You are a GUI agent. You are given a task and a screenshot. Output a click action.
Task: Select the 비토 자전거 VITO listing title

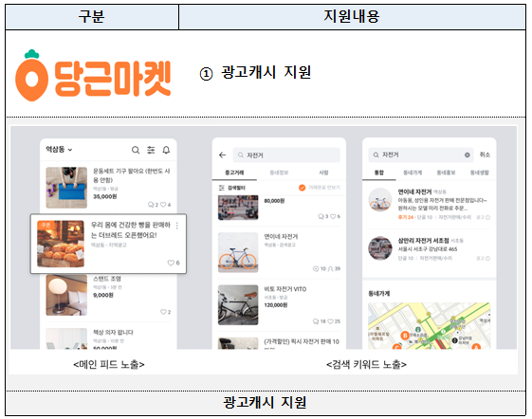[285, 289]
